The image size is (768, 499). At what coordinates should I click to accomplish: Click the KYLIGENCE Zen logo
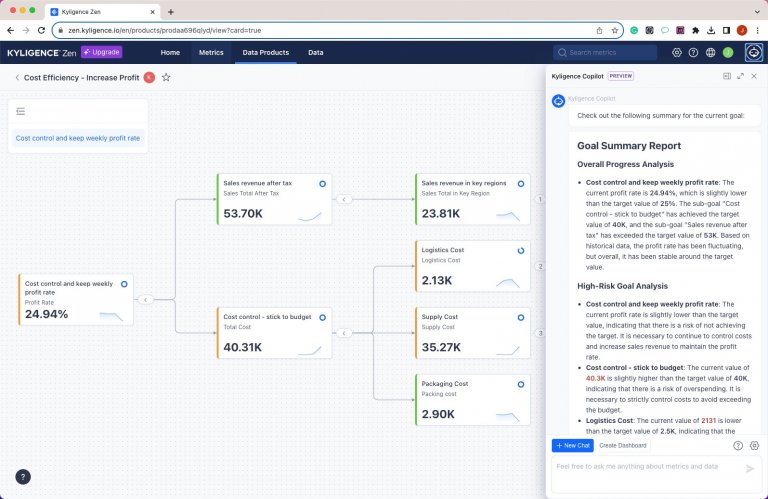[x=42, y=53]
